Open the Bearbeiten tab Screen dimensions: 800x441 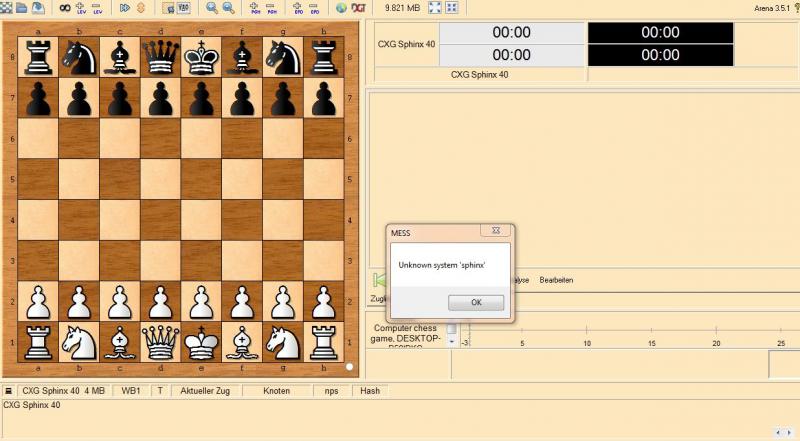(556, 280)
